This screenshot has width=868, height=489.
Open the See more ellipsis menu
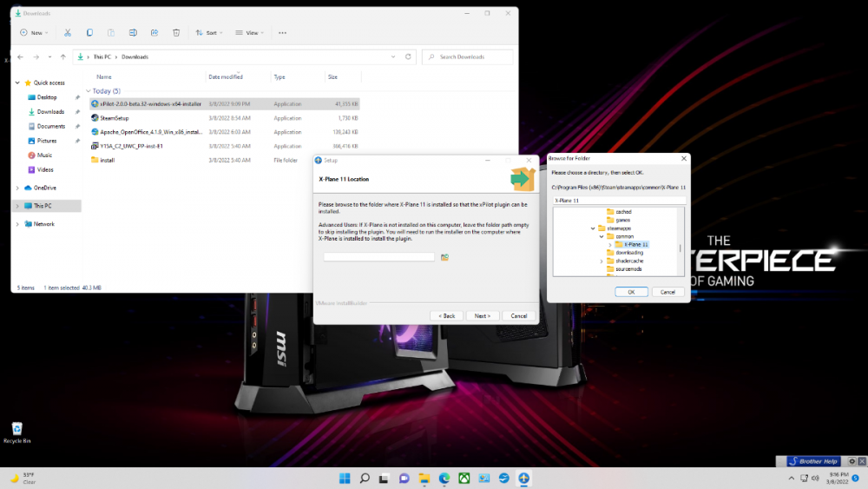tap(282, 33)
